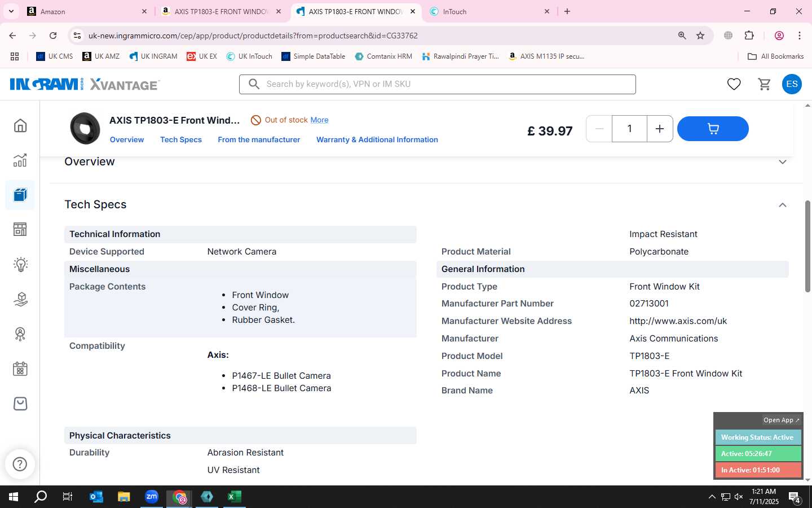Go back to the previous page

point(12,36)
